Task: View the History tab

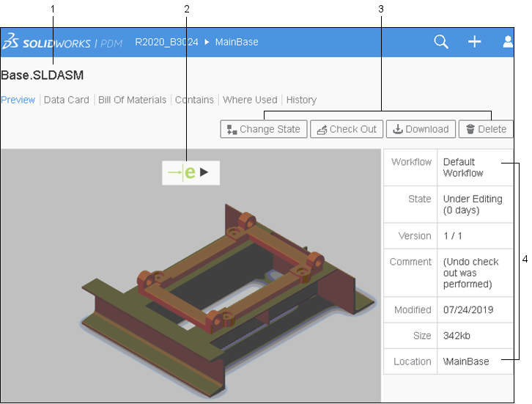Action: (301, 100)
